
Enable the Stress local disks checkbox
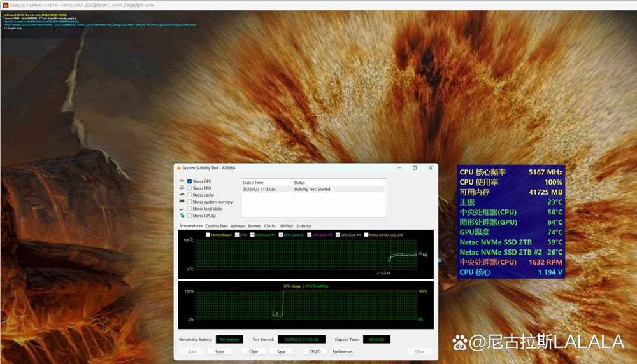click(x=189, y=209)
